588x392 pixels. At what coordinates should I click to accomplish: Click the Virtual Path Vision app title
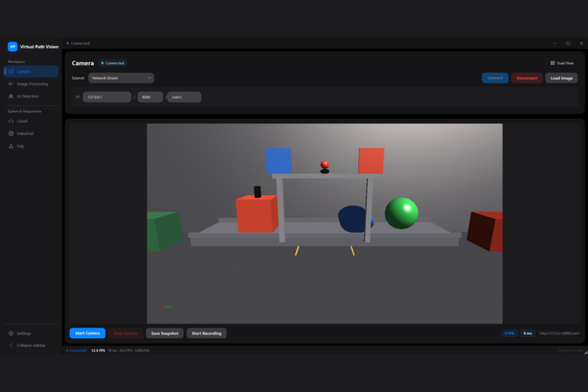pos(39,47)
